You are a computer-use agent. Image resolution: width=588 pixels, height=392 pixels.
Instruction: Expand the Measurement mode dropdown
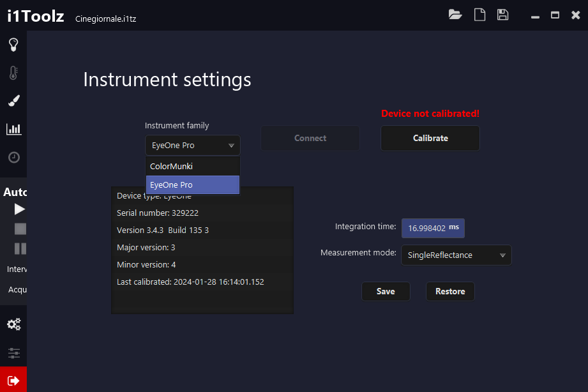coord(456,255)
